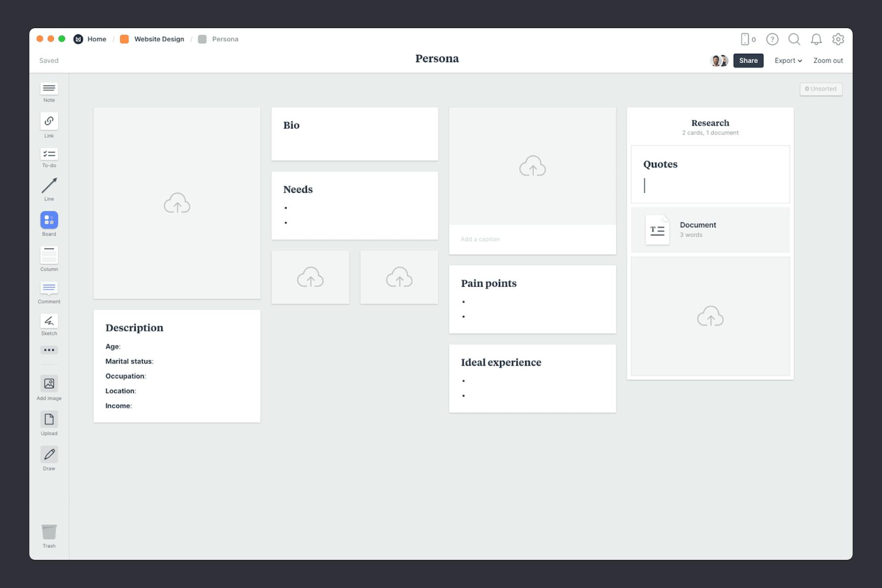Open the Export dropdown
Viewport: 882px width, 588px height.
(x=788, y=60)
